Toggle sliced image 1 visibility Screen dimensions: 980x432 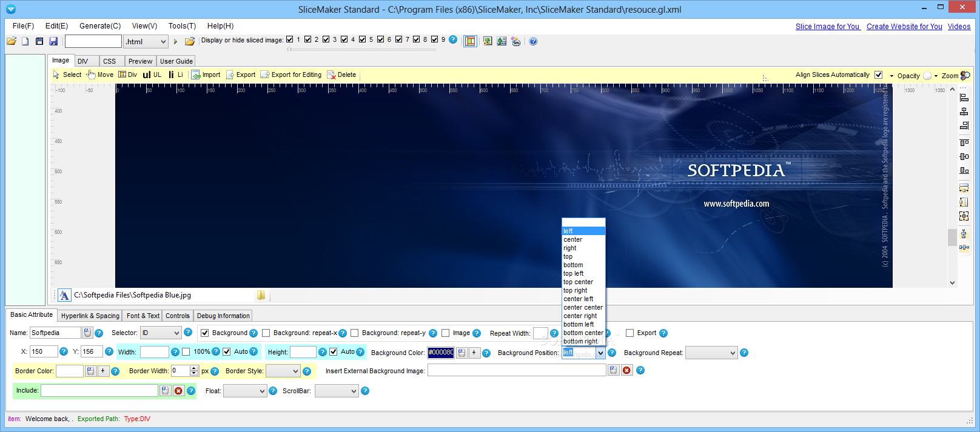point(290,39)
